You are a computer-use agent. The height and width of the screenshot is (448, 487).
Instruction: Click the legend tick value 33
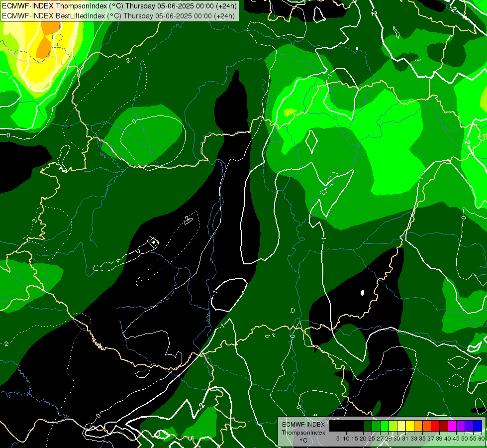[x=414, y=439]
